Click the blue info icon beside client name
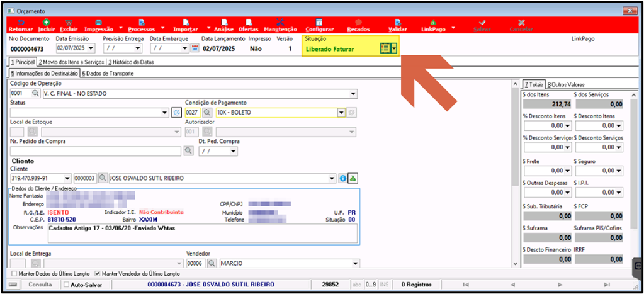Screen dimensions: 644x294 click(342, 179)
